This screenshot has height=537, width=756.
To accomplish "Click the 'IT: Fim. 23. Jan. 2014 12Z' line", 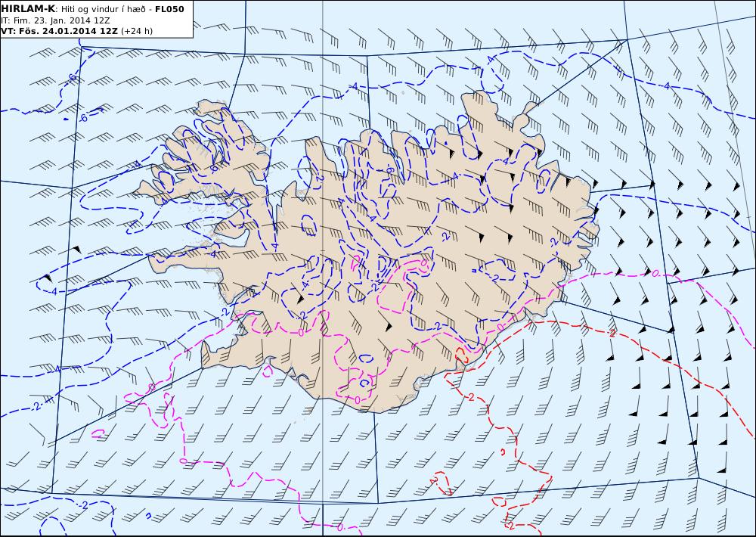I will pos(55,20).
